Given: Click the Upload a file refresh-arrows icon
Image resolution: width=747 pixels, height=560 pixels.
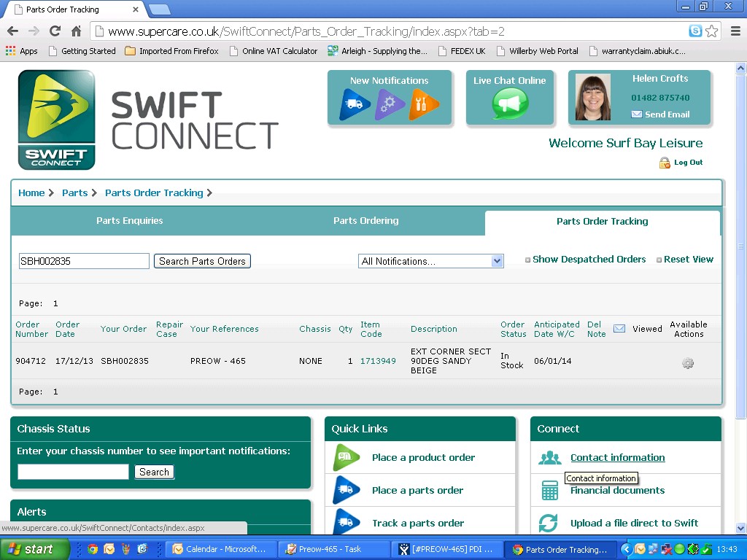Looking at the screenshot, I should (548, 523).
